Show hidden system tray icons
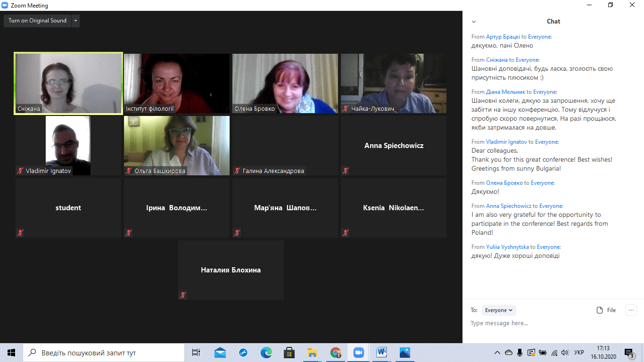This screenshot has height=362, width=644. pos(497,353)
